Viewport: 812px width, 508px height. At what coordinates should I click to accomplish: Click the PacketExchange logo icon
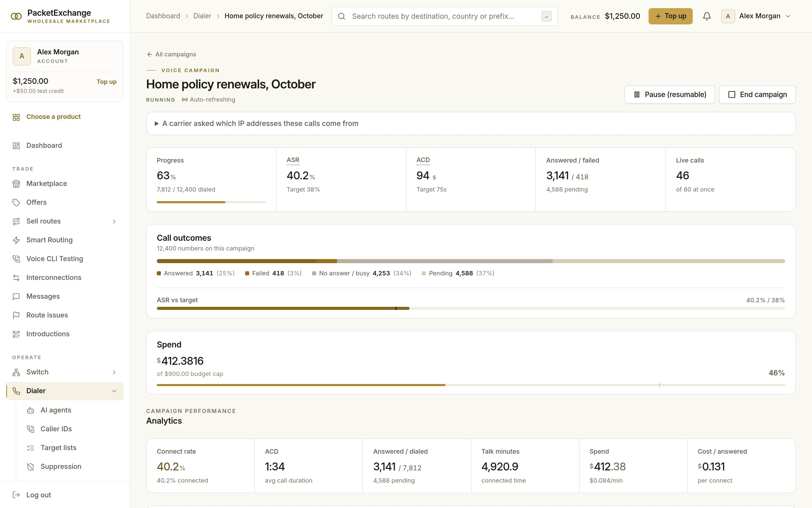(16, 16)
